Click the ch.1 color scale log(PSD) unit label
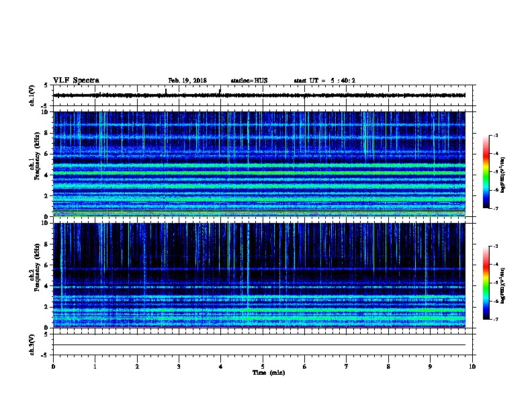This screenshot has height=411, width=532. [502, 175]
